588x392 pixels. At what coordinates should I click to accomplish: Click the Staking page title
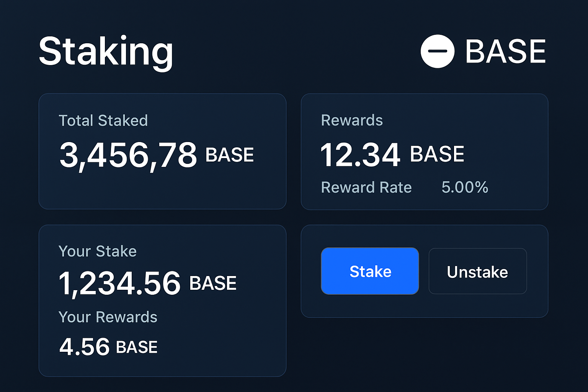[x=106, y=51]
